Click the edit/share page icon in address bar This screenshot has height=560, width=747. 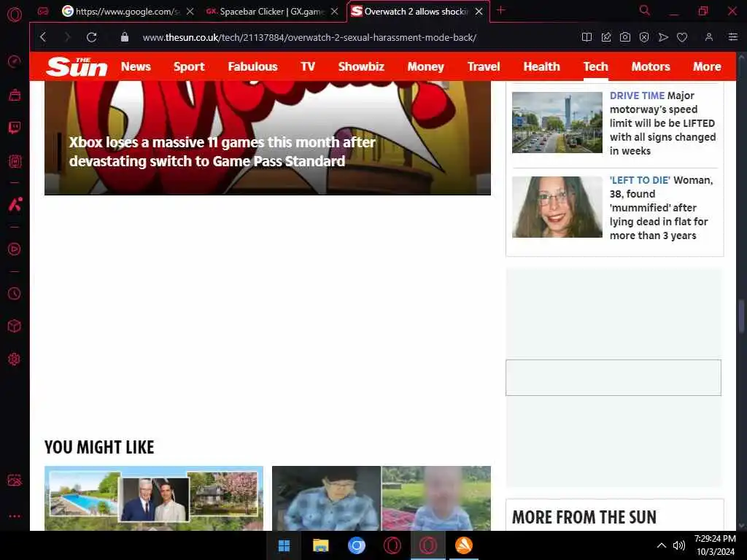tap(606, 37)
